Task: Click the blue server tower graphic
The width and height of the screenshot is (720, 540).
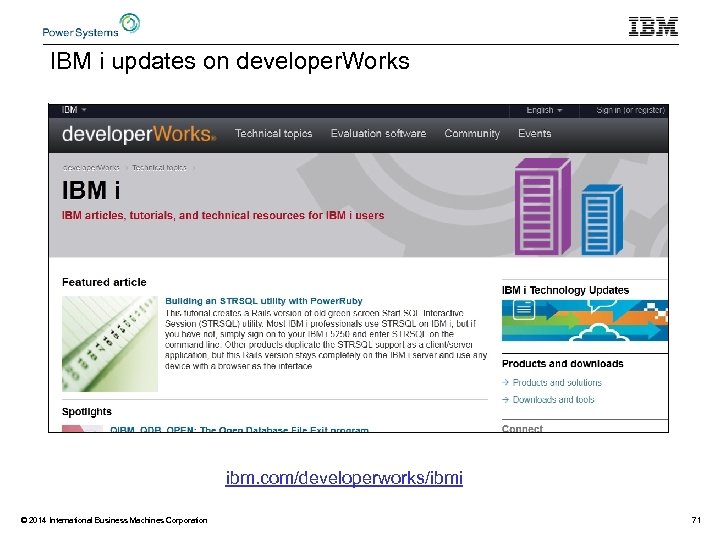Action: coord(602,219)
